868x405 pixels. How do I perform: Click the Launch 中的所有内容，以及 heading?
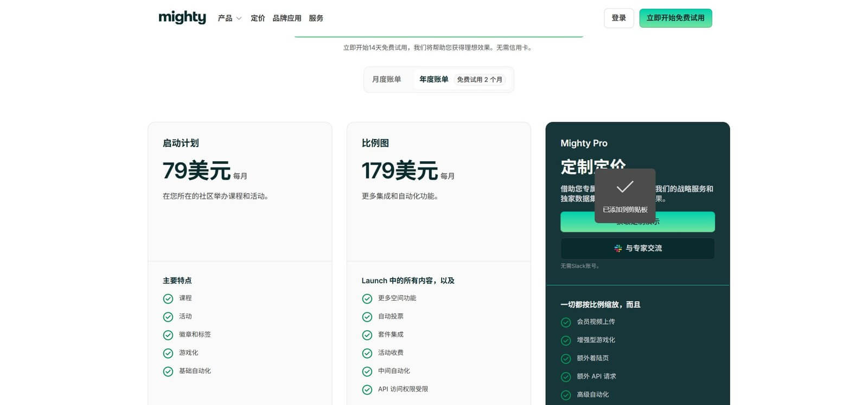pos(408,281)
